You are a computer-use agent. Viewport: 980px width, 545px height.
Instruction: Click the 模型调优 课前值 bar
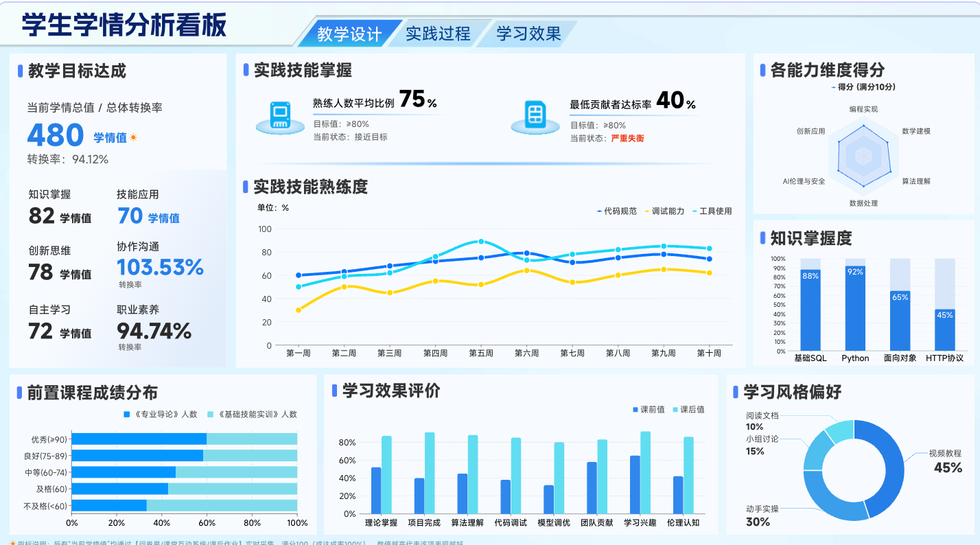click(548, 500)
